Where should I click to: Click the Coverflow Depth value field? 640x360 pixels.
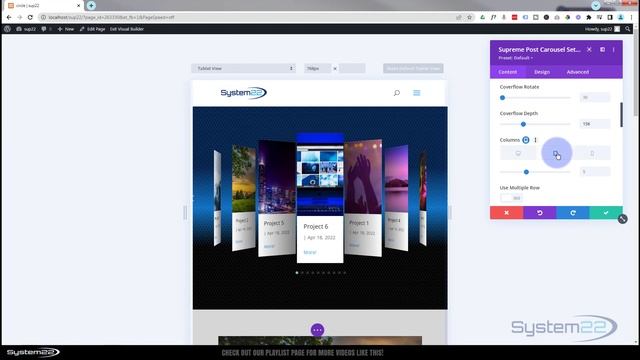tap(595, 124)
